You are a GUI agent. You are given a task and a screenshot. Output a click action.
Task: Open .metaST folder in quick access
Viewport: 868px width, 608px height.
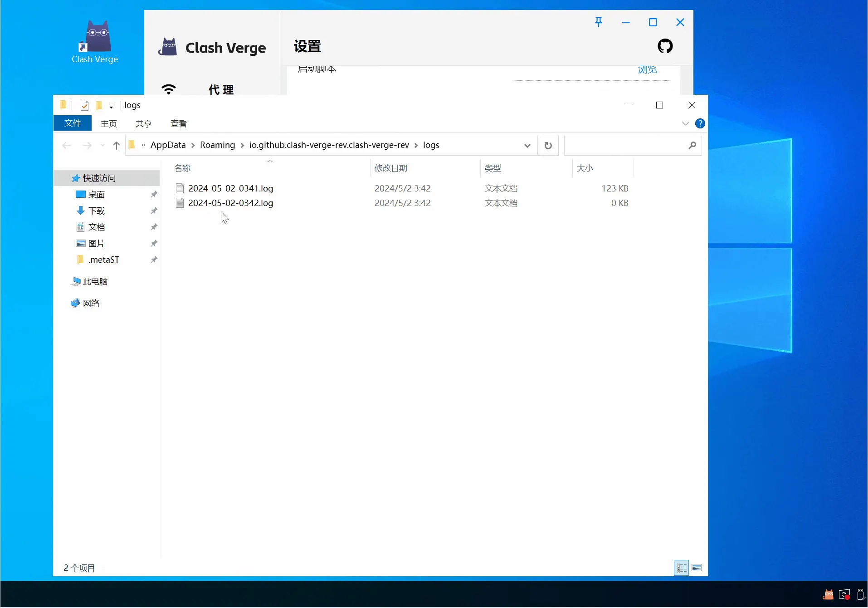coord(103,260)
